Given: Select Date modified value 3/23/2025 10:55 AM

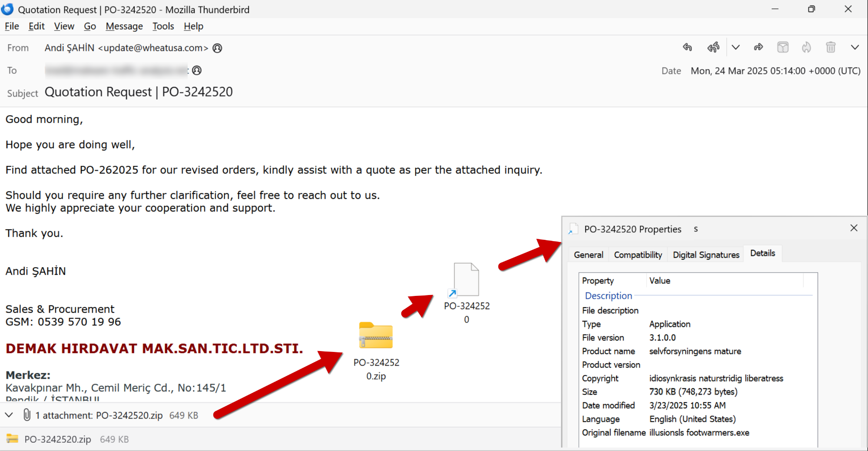Looking at the screenshot, I should tap(687, 405).
